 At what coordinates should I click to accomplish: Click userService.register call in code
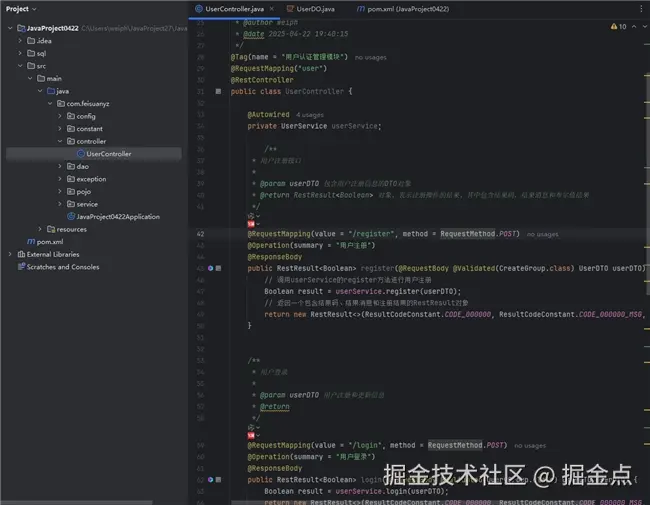[396, 291]
